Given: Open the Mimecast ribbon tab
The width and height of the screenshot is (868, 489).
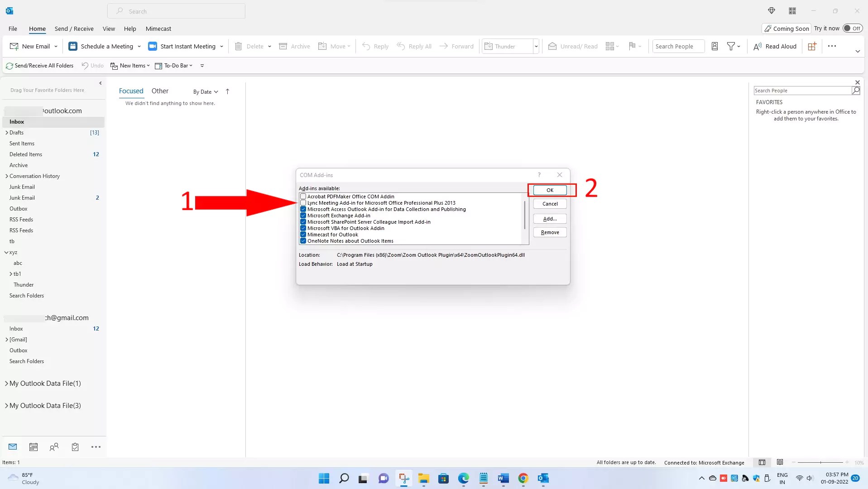Looking at the screenshot, I should [158, 29].
